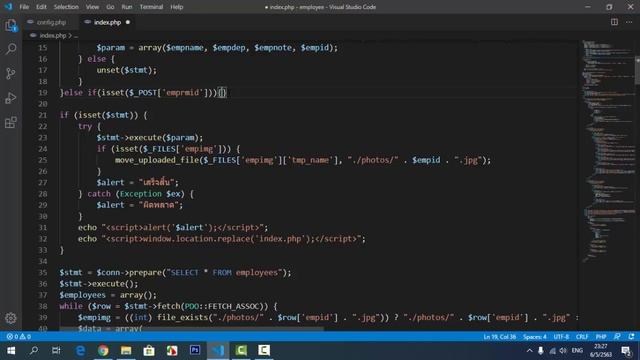Viewport: 640px width, 360px height.
Task: Open the File menu
Action: coord(24,7)
